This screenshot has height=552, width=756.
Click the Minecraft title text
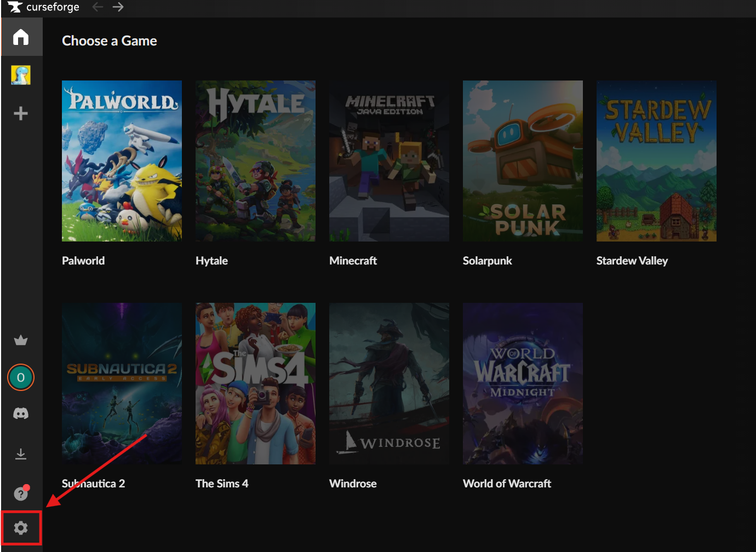[x=353, y=261]
